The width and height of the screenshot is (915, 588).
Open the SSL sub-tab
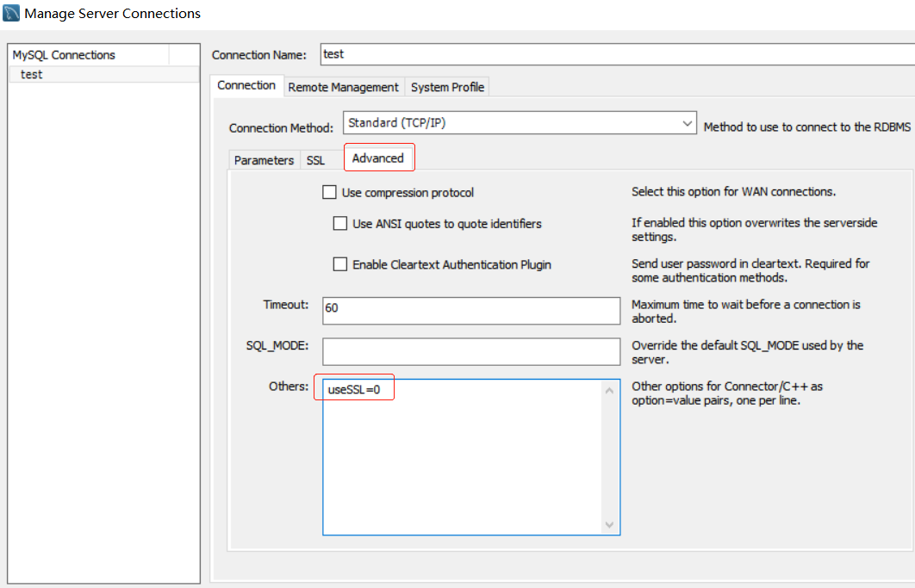coord(315,160)
